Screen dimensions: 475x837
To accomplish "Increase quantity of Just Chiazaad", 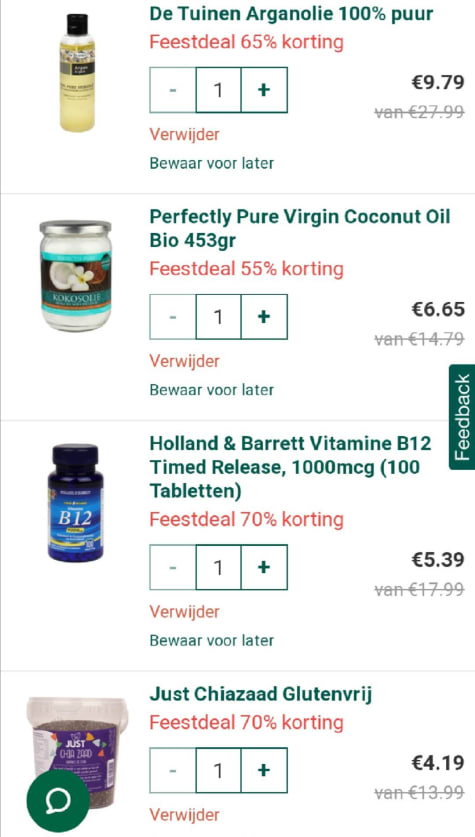I will tap(264, 770).
